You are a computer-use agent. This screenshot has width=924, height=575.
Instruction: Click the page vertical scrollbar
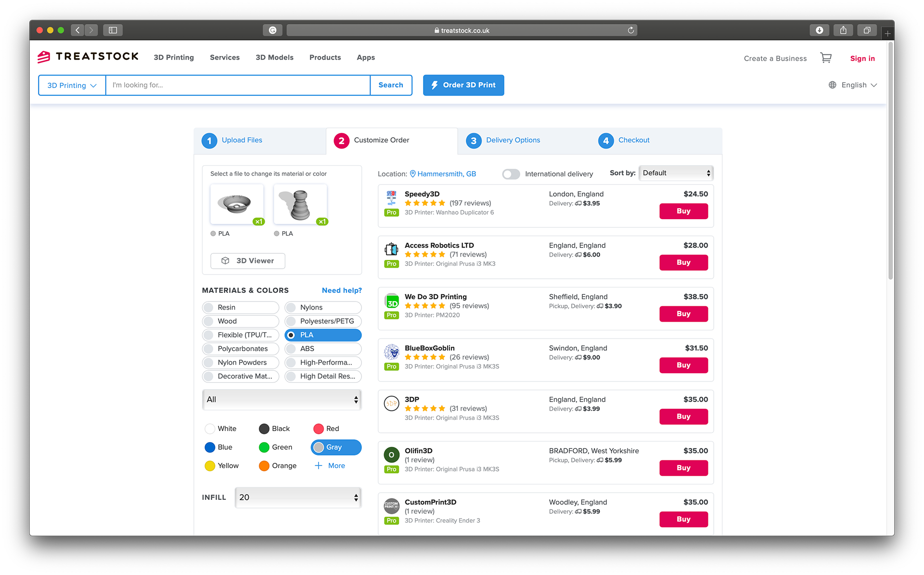[x=890, y=161]
